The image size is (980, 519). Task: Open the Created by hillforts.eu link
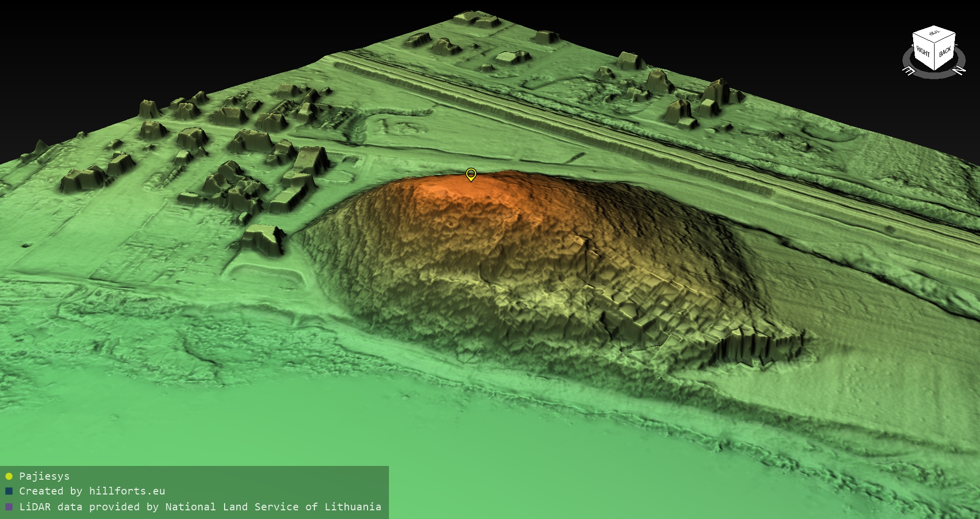point(92,491)
